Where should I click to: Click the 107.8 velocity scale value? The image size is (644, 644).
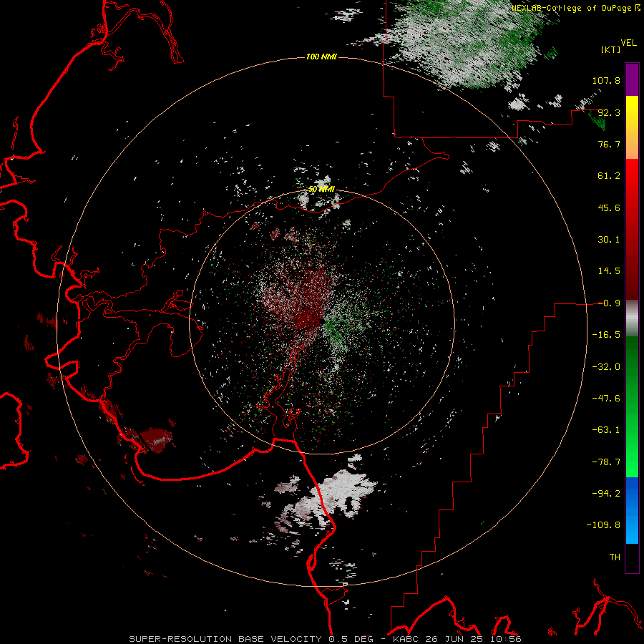606,80
